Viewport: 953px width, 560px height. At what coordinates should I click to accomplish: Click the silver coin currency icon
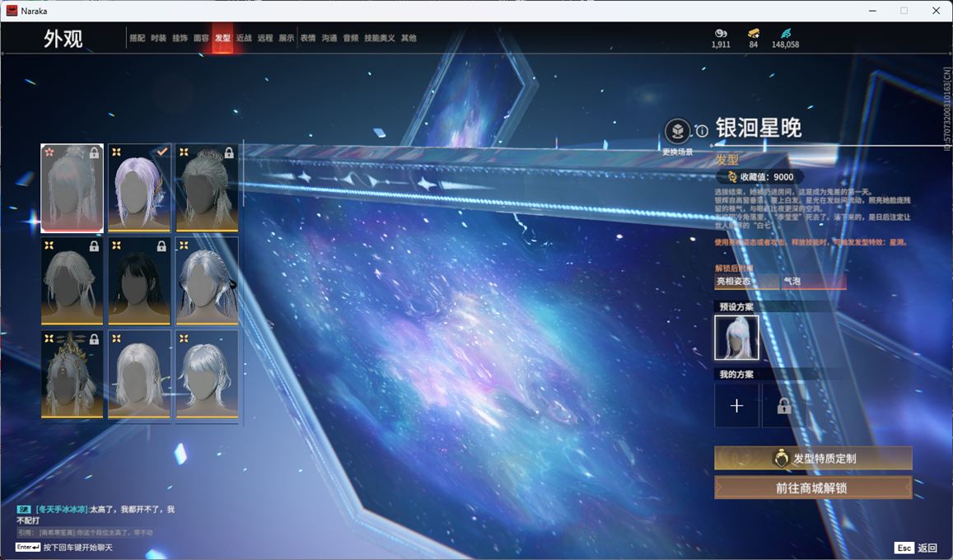(721, 33)
